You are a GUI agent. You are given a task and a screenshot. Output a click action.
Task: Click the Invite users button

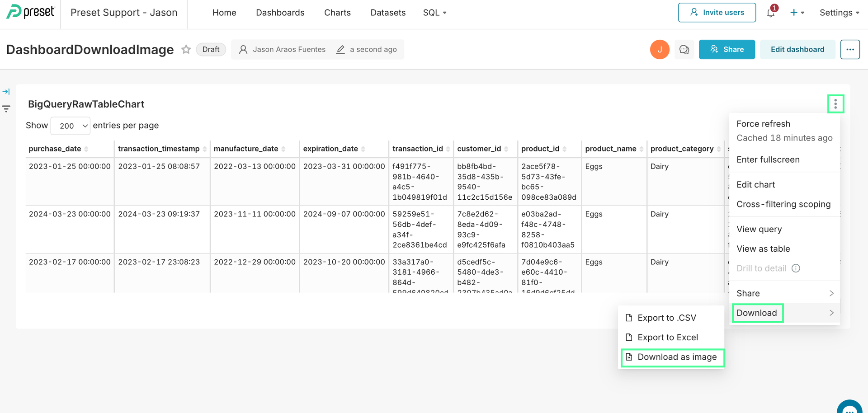coord(717,12)
